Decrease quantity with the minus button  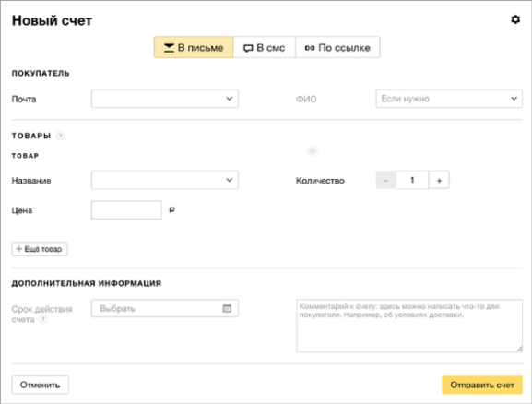tap(385, 180)
